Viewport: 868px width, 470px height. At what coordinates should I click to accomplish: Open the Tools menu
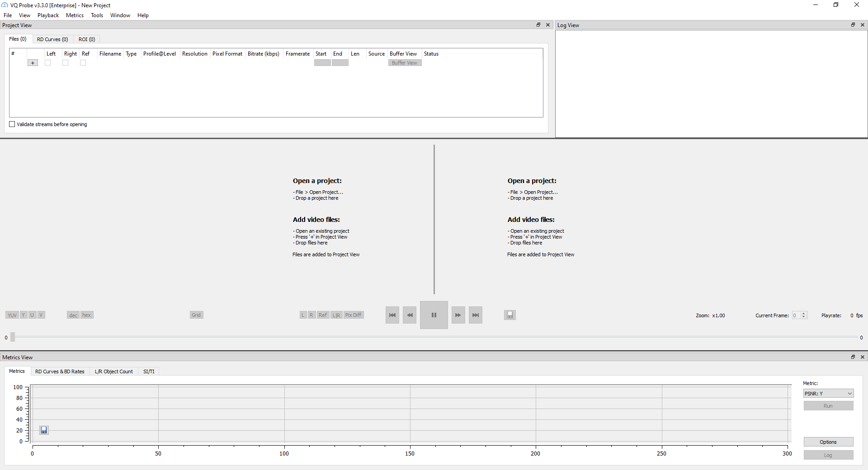point(97,15)
